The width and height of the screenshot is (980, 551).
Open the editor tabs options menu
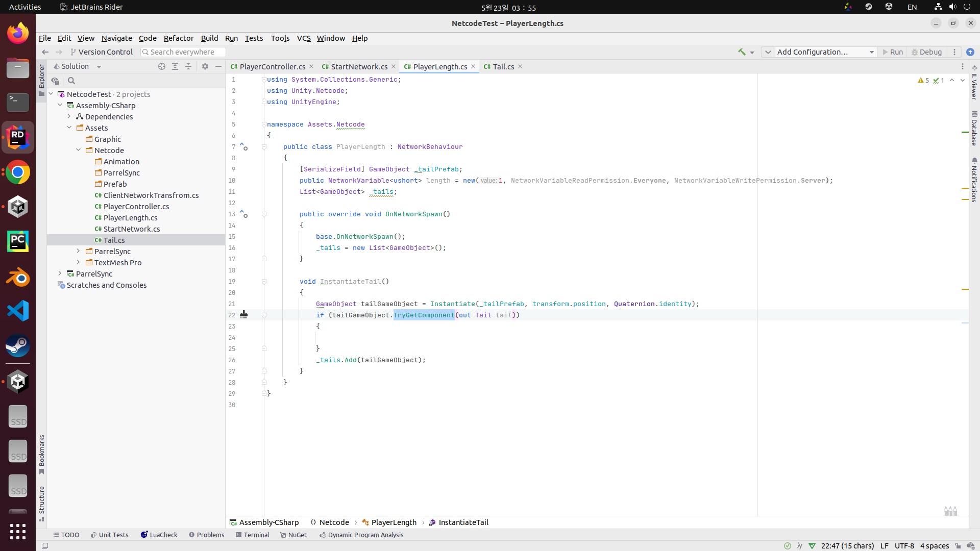pos(963,67)
